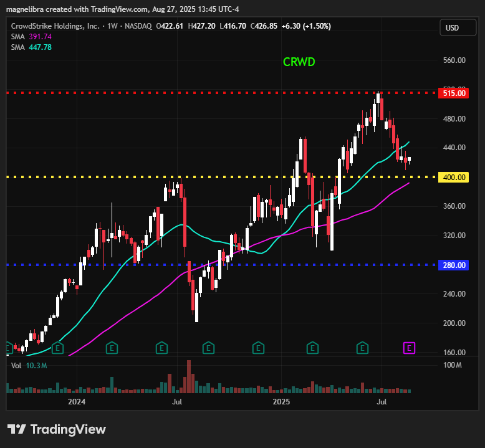Click the 1W interval in the chart legend
This screenshot has width=485, height=448.
(112, 26)
